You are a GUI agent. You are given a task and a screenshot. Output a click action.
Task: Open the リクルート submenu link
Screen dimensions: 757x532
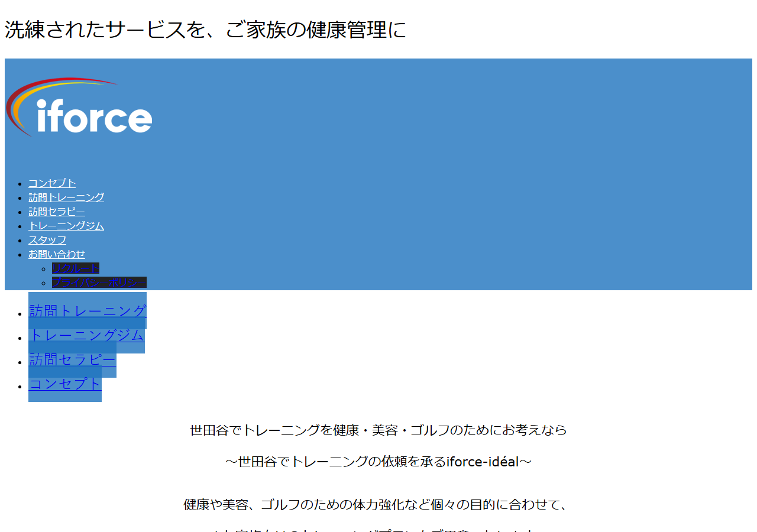[76, 268]
